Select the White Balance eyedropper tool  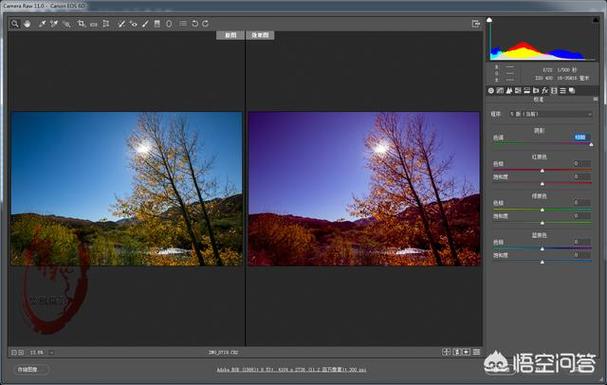(42, 24)
